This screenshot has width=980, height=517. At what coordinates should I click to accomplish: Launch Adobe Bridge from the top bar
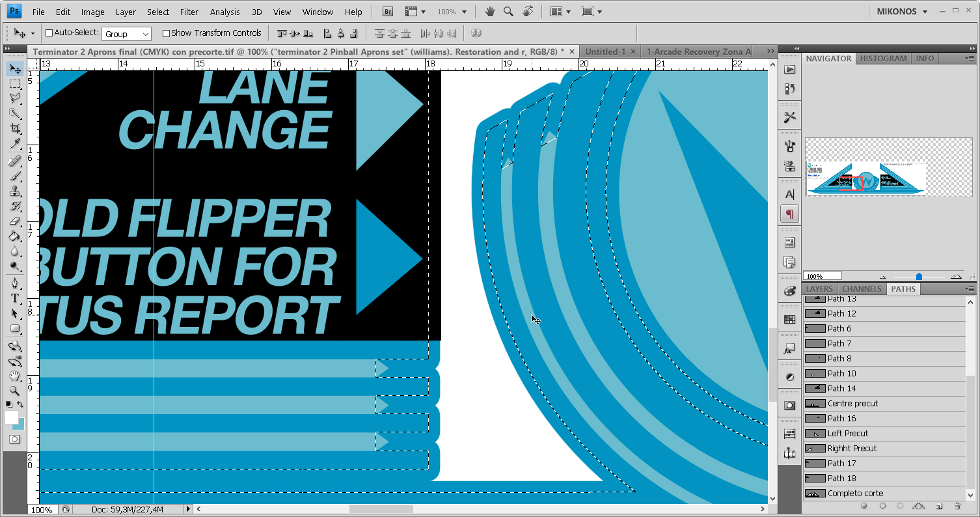coord(388,12)
